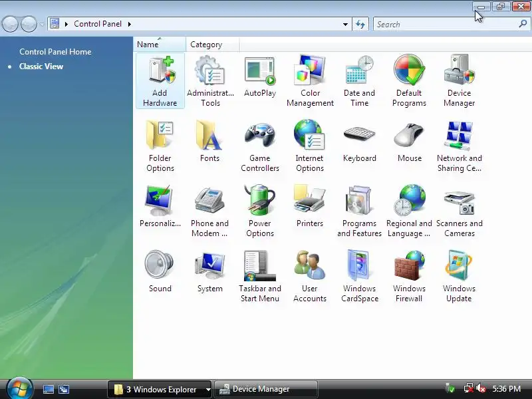Refresh the Control Panel view
The height and width of the screenshot is (399, 532).
360,24
